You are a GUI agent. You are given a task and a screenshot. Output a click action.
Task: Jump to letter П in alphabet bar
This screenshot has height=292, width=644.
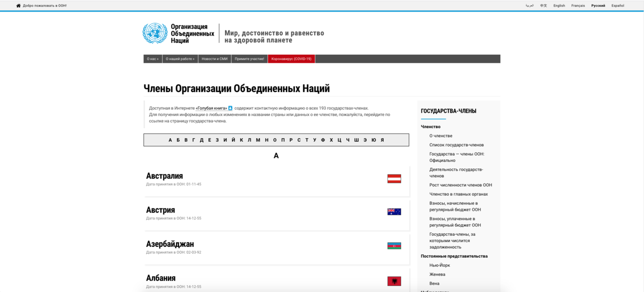tap(283, 140)
